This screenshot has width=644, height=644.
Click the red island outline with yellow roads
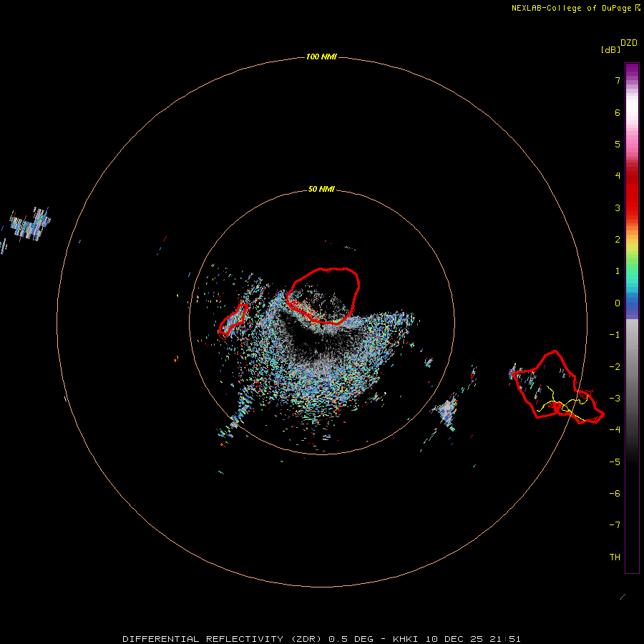[x=557, y=387]
